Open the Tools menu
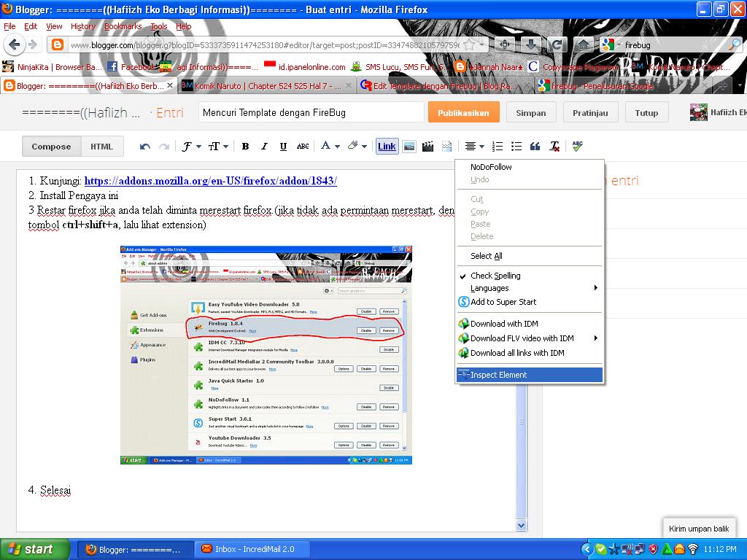Image resolution: width=747 pixels, height=560 pixels. point(158,26)
